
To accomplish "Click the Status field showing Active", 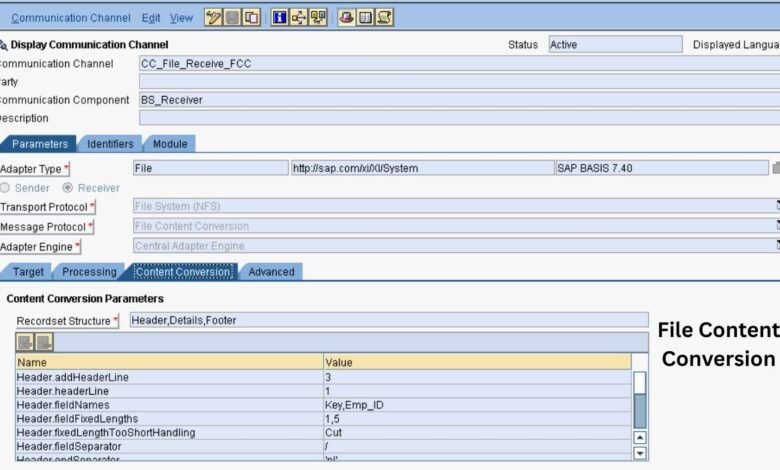I will coord(615,44).
